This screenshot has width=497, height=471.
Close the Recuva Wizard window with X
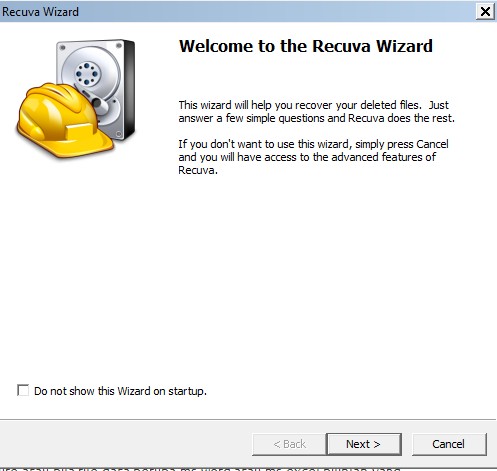click(485, 12)
